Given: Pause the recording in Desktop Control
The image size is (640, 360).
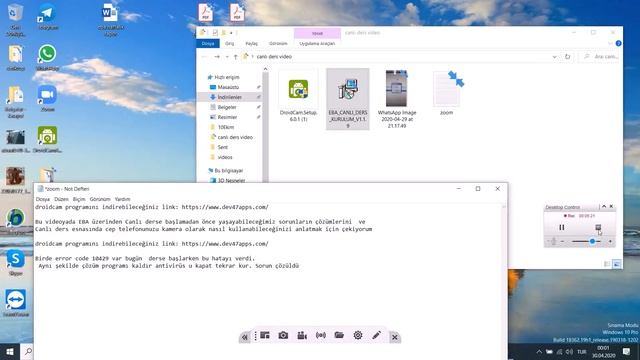Looking at the screenshot, I should (x=562, y=227).
